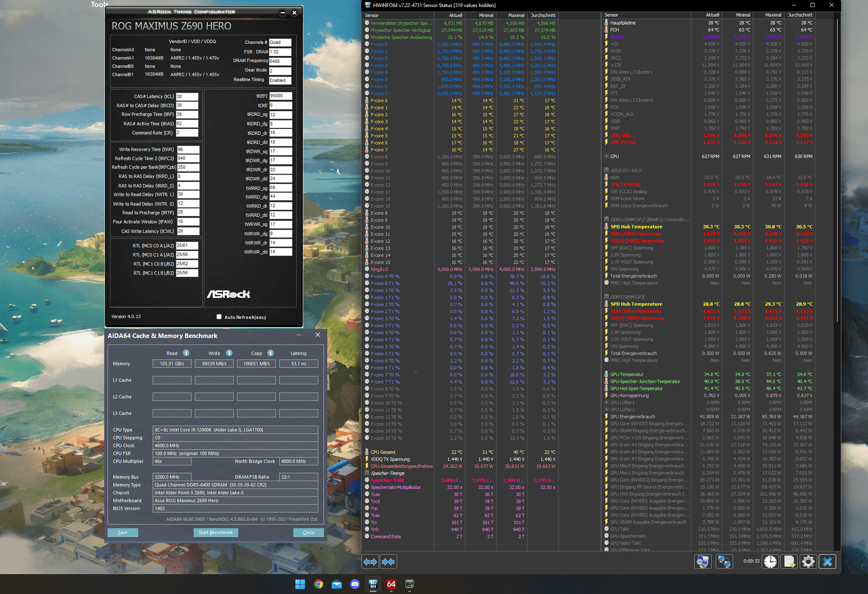
Task: Click Refresh Cycle Time 2 (tRFC2) field
Action: pos(188,158)
